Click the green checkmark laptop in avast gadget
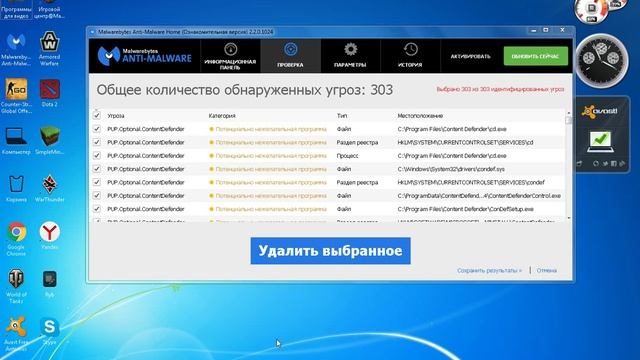This screenshot has width=640, height=360. click(x=600, y=141)
